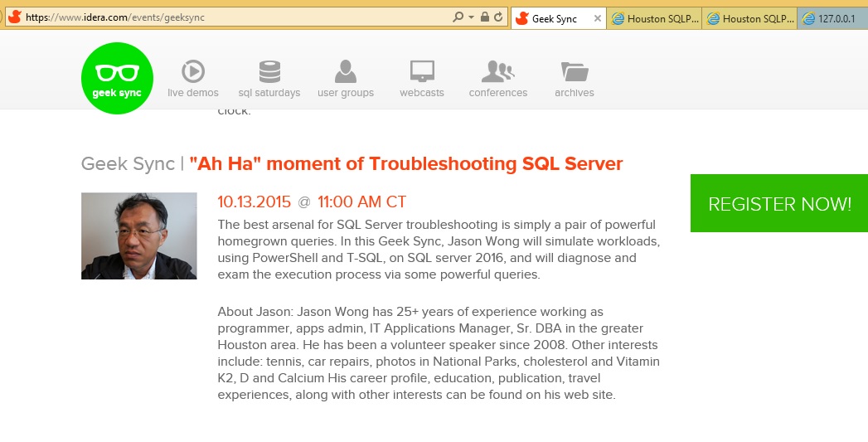Click the duck favicon in the address bar
Image resolution: width=868 pixels, height=442 pixels.
click(14, 17)
